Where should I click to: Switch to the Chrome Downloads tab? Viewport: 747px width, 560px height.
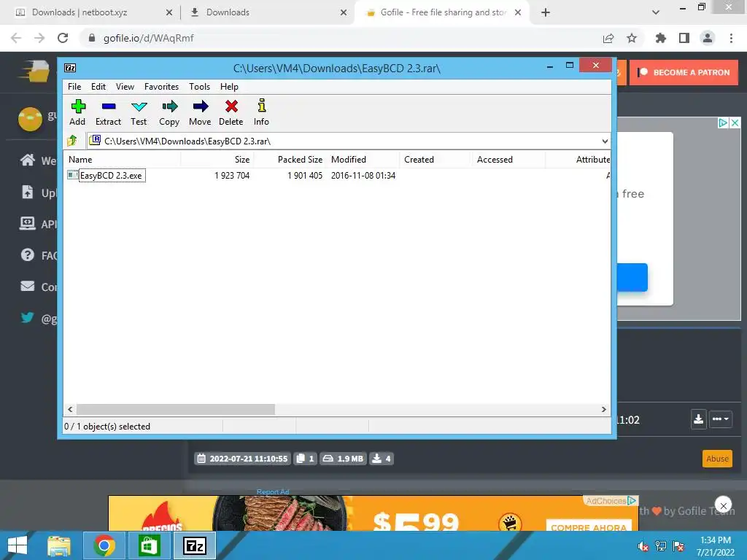tap(267, 12)
